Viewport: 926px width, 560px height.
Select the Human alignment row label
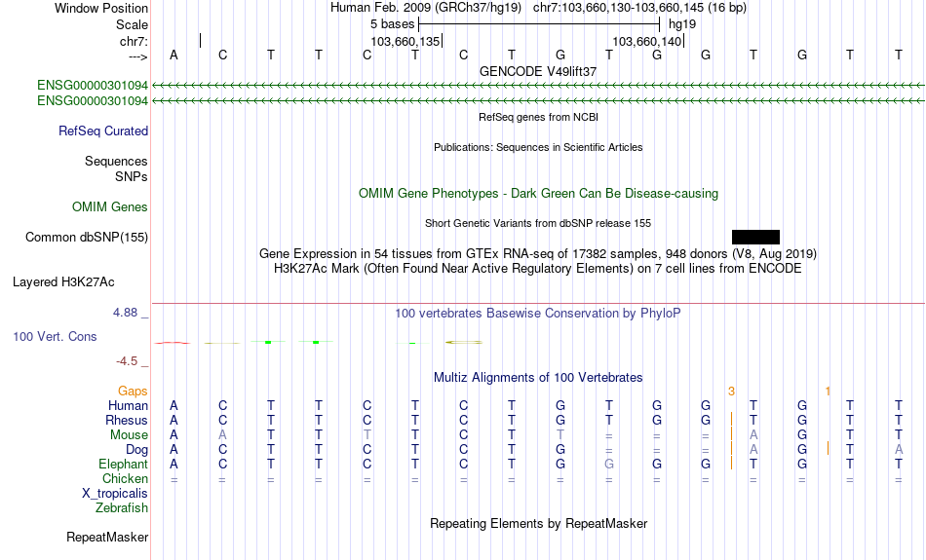point(128,406)
